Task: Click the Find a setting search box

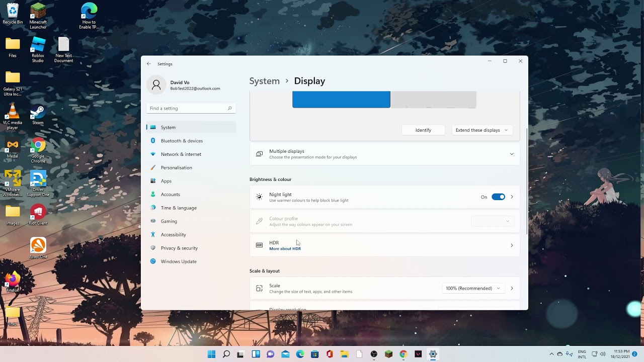Action: pyautogui.click(x=191, y=108)
